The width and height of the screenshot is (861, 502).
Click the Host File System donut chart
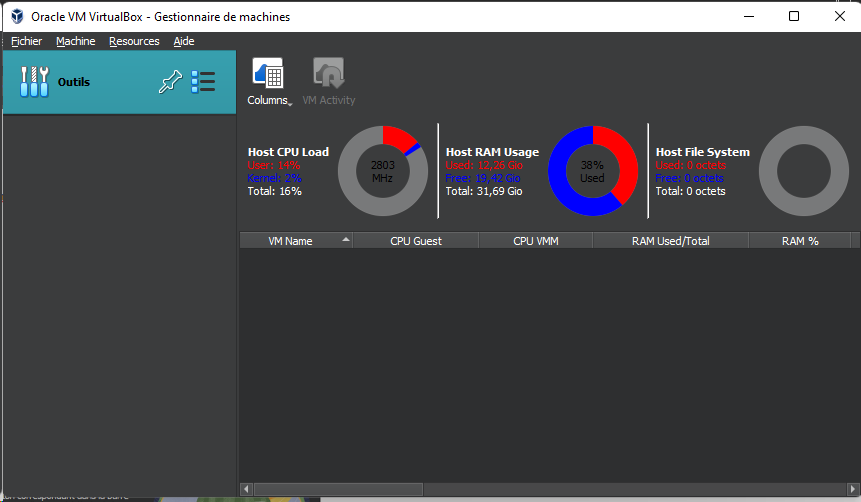[803, 171]
